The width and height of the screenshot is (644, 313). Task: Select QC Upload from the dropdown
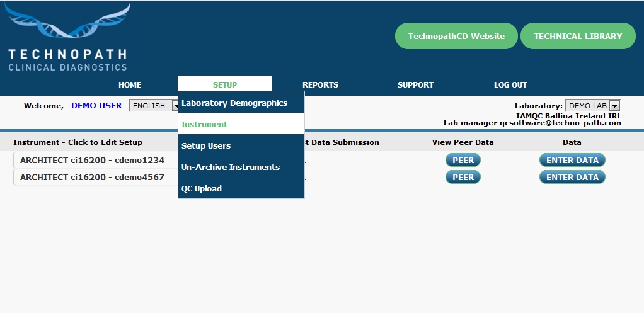(241, 188)
